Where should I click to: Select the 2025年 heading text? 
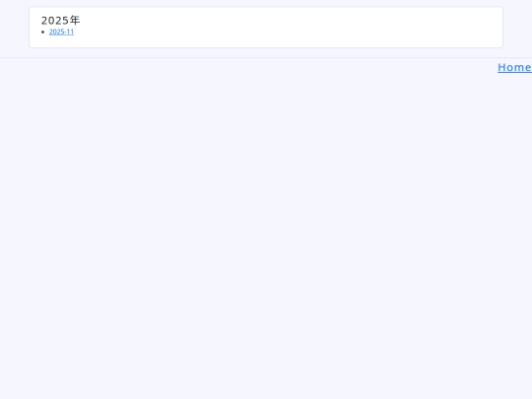pyautogui.click(x=61, y=21)
